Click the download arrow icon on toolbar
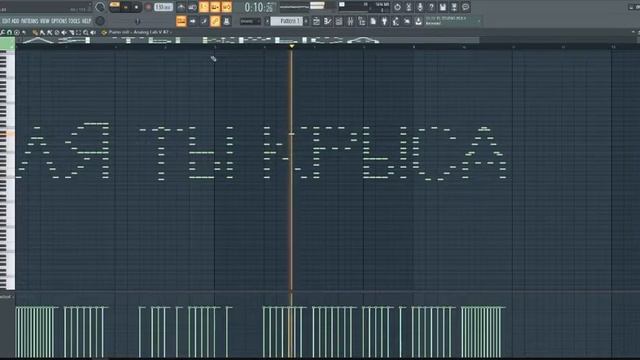 click(x=419, y=21)
